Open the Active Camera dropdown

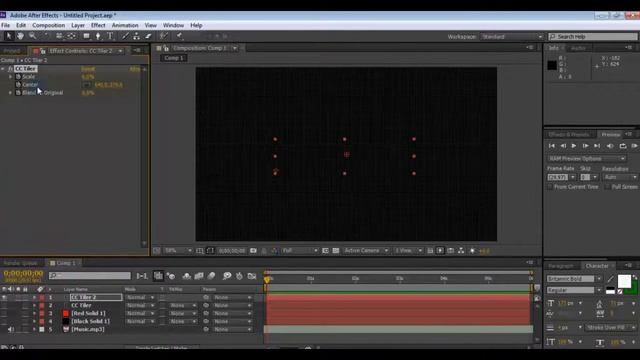366,251
